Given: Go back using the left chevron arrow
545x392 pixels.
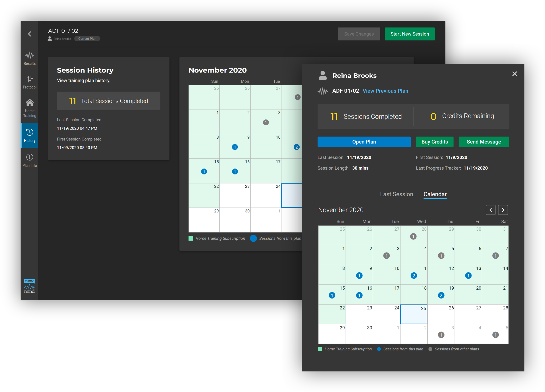Looking at the screenshot, I should tap(30, 34).
